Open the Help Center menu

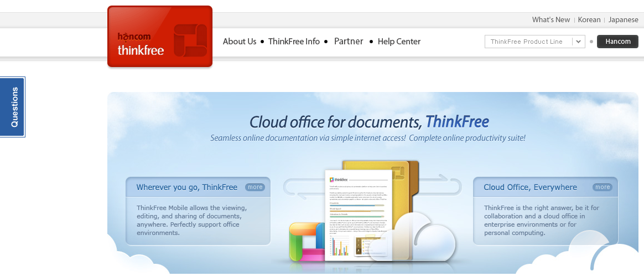tap(399, 42)
